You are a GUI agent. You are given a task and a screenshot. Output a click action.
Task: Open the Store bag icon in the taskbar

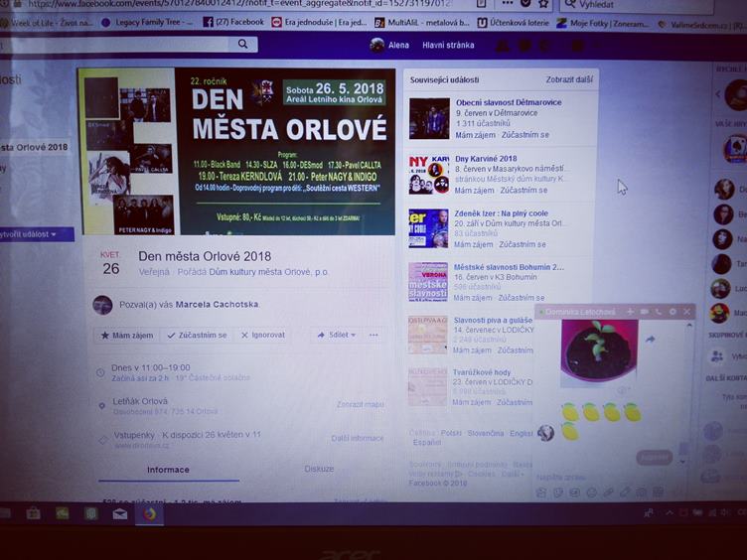[x=33, y=513]
